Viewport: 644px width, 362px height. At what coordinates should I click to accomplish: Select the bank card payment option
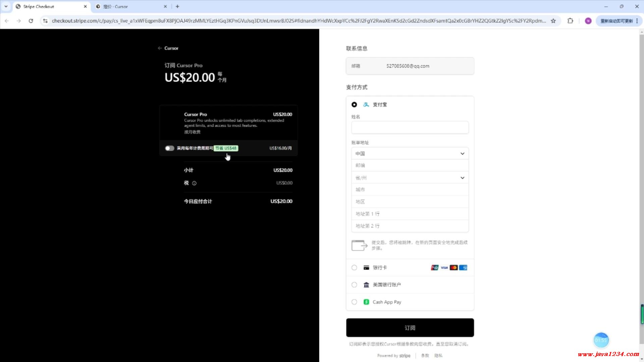[354, 267]
